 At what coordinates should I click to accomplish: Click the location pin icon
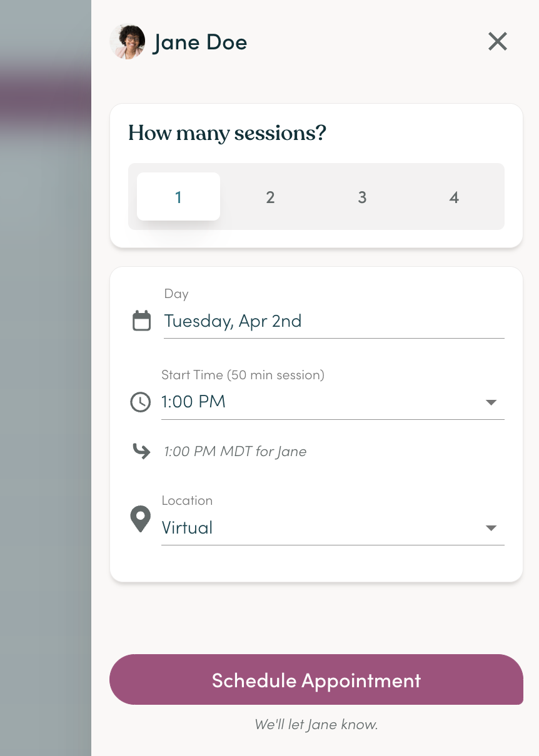click(x=140, y=519)
